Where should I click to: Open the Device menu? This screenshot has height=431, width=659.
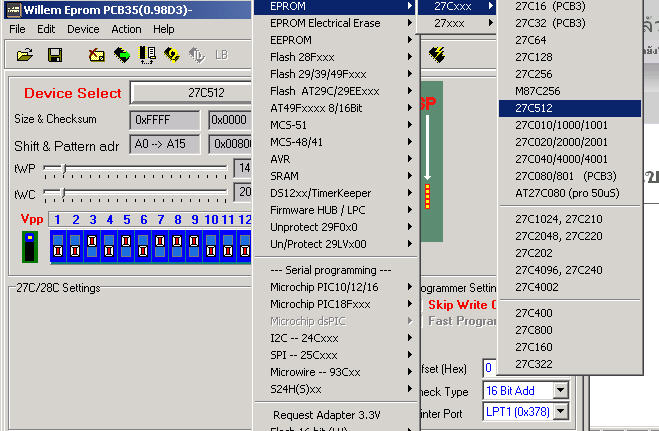[83, 29]
